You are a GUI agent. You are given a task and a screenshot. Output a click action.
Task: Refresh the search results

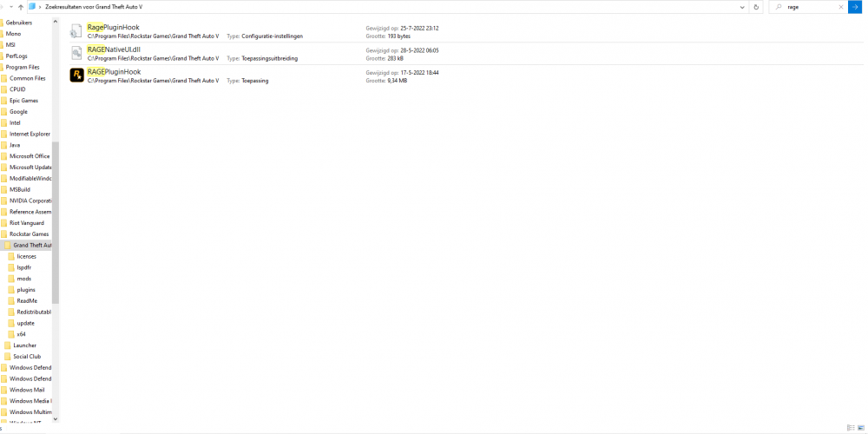coord(756,7)
